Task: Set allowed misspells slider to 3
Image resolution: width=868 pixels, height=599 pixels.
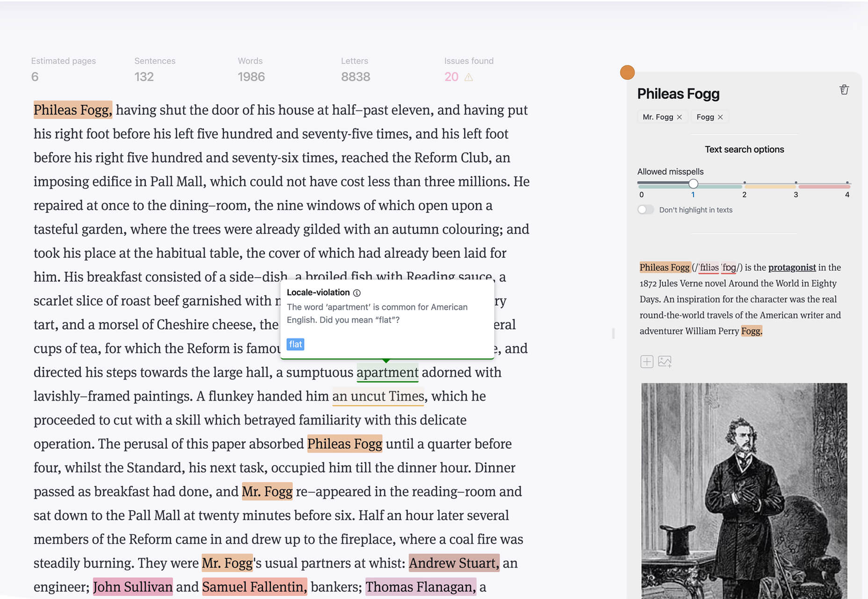Action: click(796, 184)
